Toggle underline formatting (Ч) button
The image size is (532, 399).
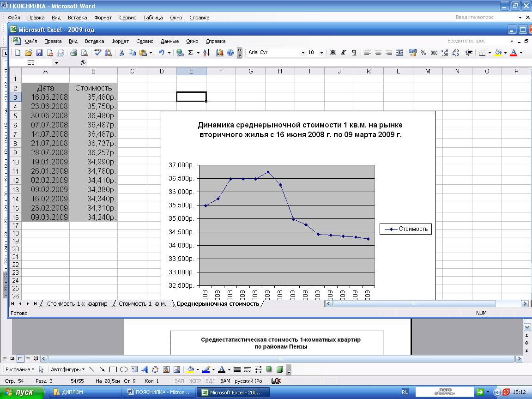pos(354,53)
